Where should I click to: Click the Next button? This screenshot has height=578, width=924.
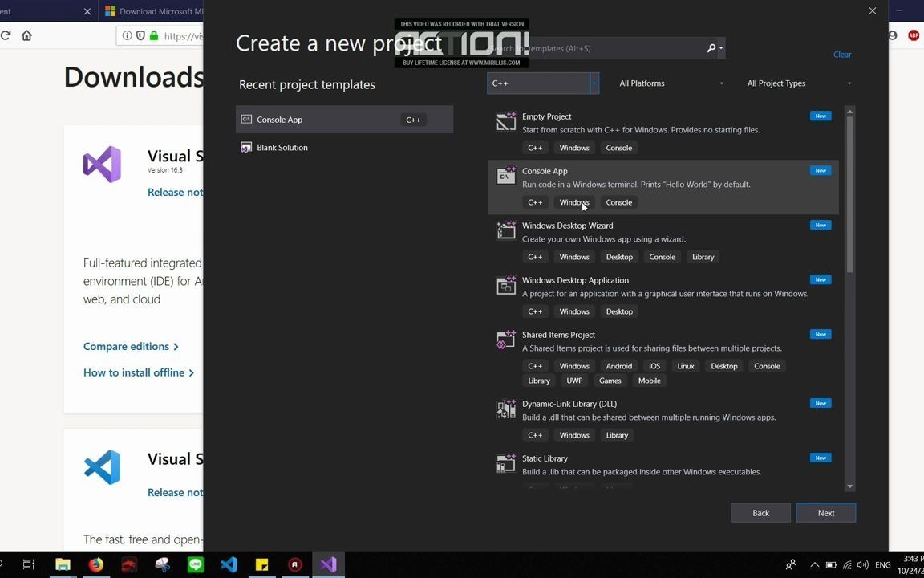pyautogui.click(x=825, y=512)
